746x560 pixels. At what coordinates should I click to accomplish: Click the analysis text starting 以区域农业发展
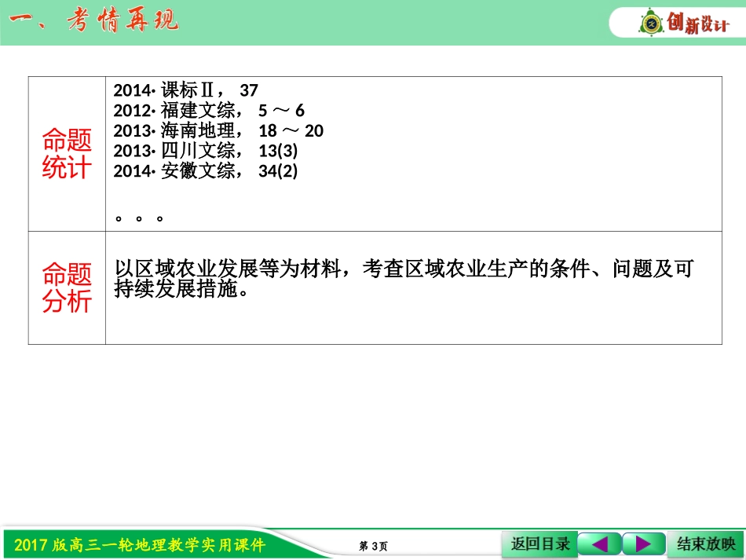click(404, 278)
